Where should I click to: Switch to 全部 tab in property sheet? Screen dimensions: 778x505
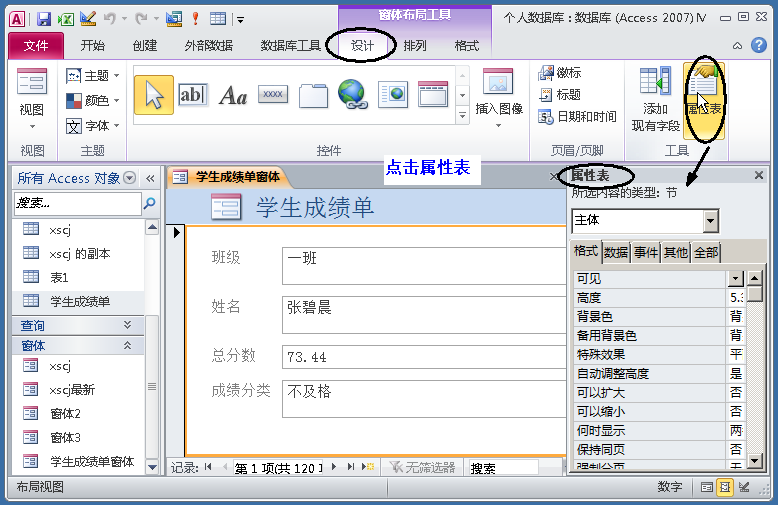click(706, 252)
